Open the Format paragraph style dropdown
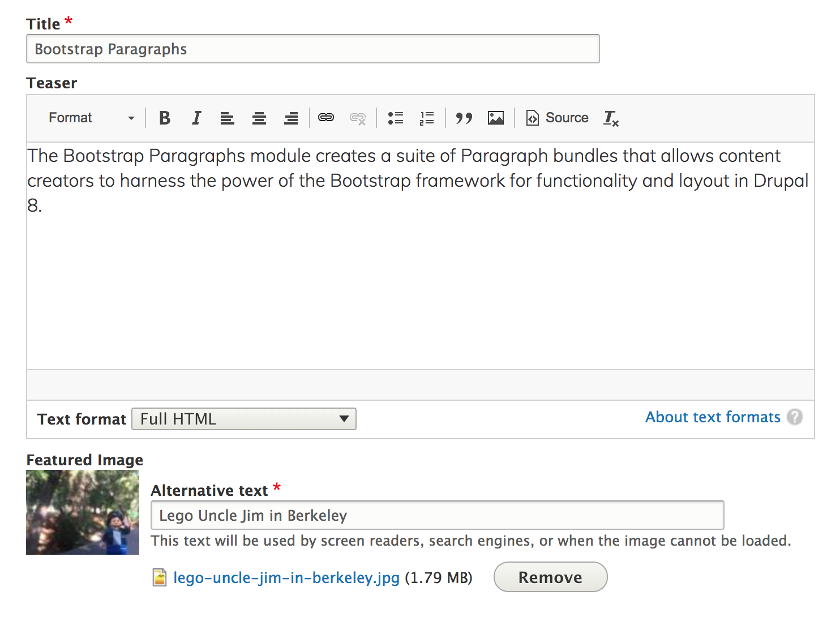Screen dimensions: 840x617 [x=92, y=118]
